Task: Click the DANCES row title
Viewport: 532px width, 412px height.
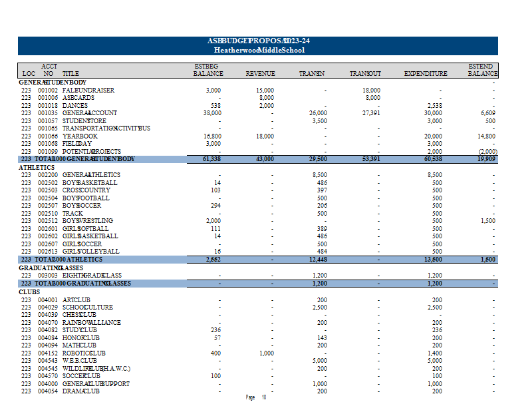Action: point(75,106)
